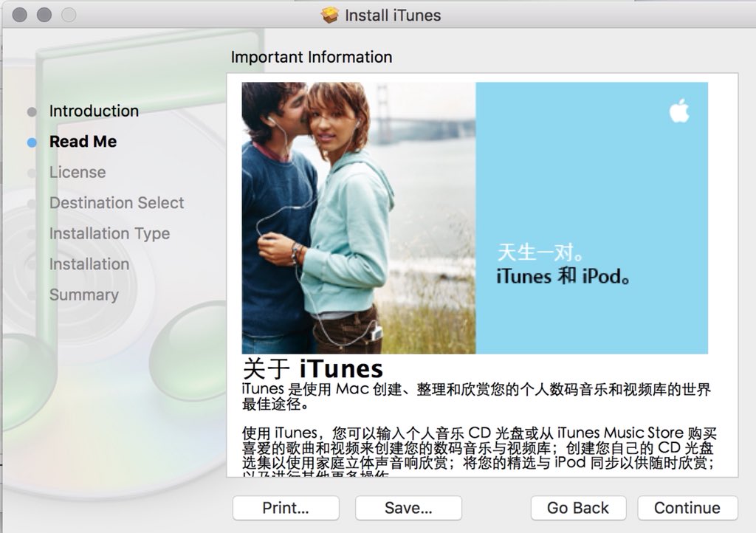Click the Save... button
Viewport: 756px width, 533px height.
pos(408,508)
